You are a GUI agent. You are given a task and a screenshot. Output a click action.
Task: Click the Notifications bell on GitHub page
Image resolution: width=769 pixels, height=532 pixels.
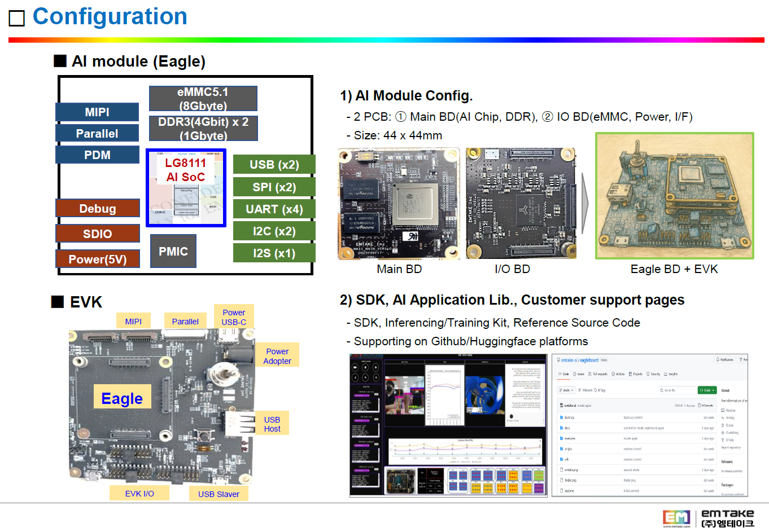point(725,359)
